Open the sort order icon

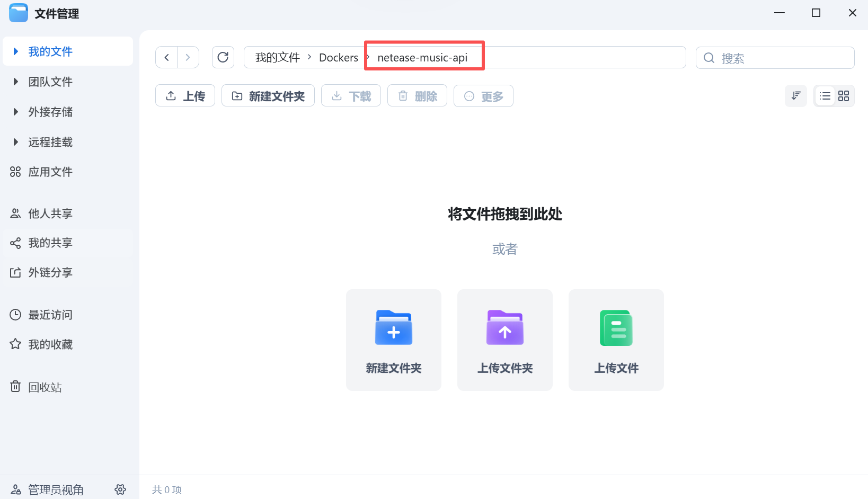pyautogui.click(x=795, y=96)
